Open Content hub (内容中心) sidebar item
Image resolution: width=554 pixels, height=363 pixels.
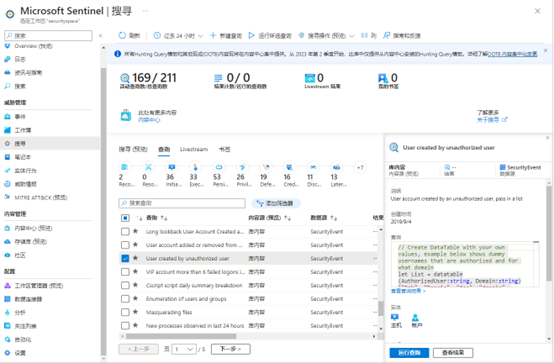coord(28,228)
